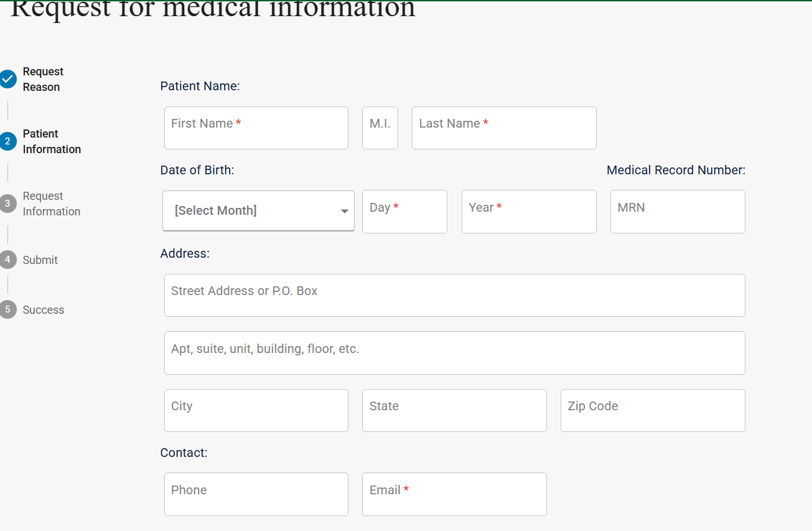Click the step 4 Submit circle icon
Viewport: 812px width, 531px height.
pyautogui.click(x=7, y=260)
